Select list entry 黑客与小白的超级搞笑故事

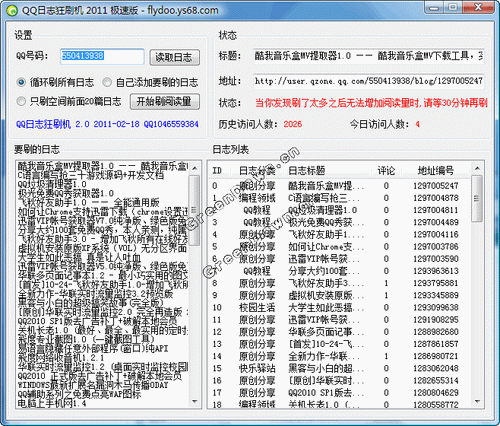pos(90,303)
